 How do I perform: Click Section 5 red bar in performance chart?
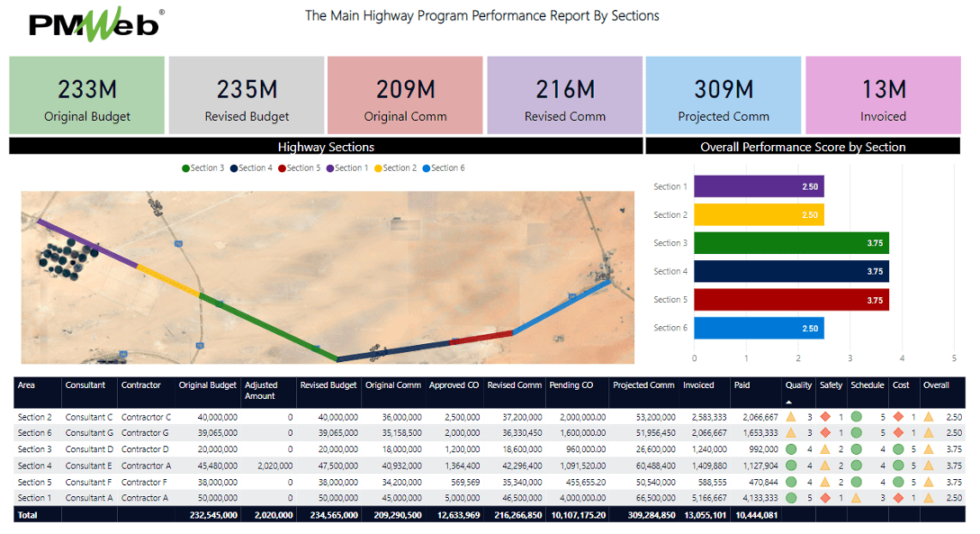[x=790, y=300]
